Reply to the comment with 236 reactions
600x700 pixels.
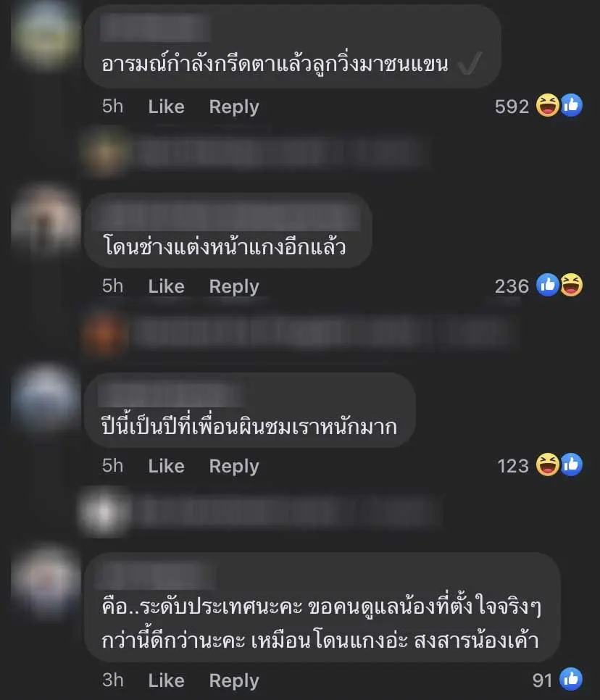(234, 287)
